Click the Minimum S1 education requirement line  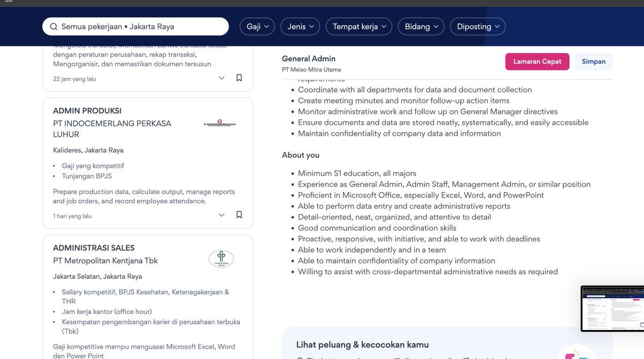357,173
